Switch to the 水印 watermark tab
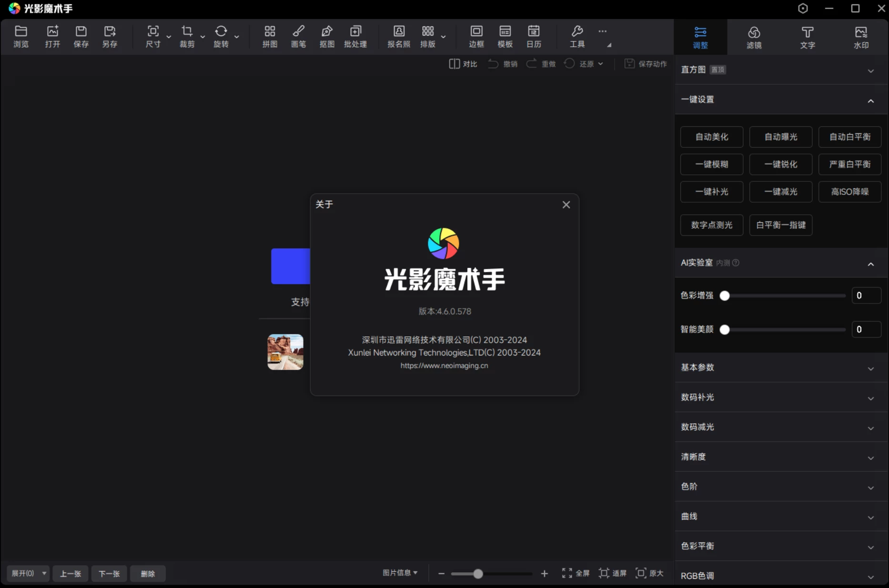The height and width of the screenshot is (588, 889). 861,37
